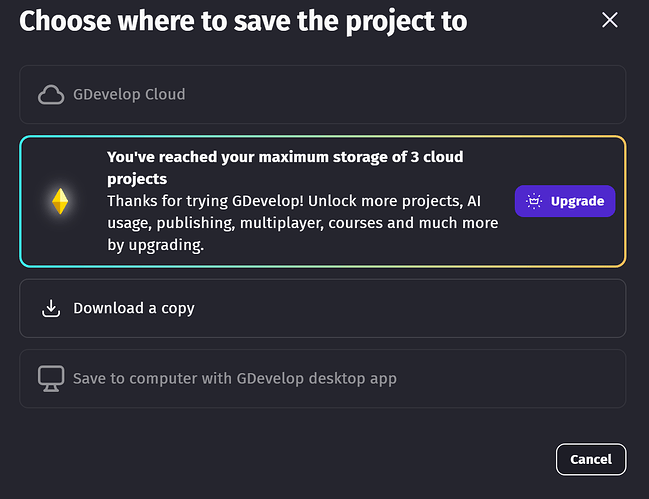This screenshot has height=499, width=649.
Task: Click the bold "maximum storage of 3 cloud projects" heading
Action: tap(285, 157)
